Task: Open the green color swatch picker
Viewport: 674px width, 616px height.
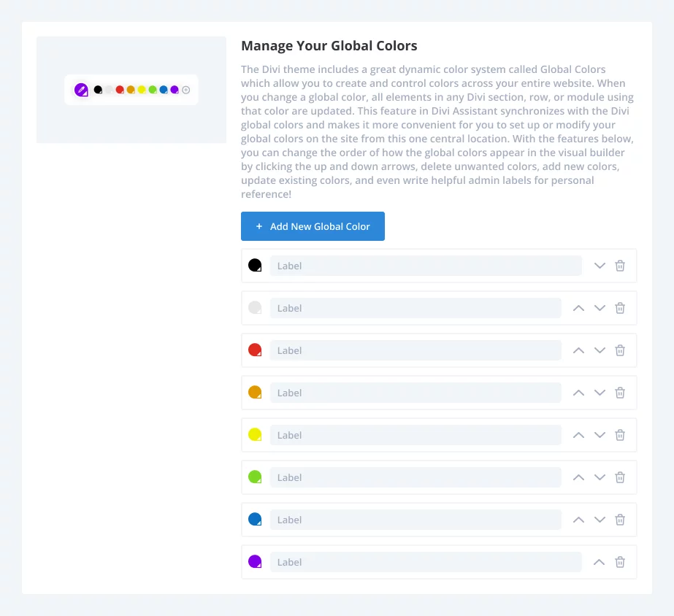Action: tap(255, 477)
